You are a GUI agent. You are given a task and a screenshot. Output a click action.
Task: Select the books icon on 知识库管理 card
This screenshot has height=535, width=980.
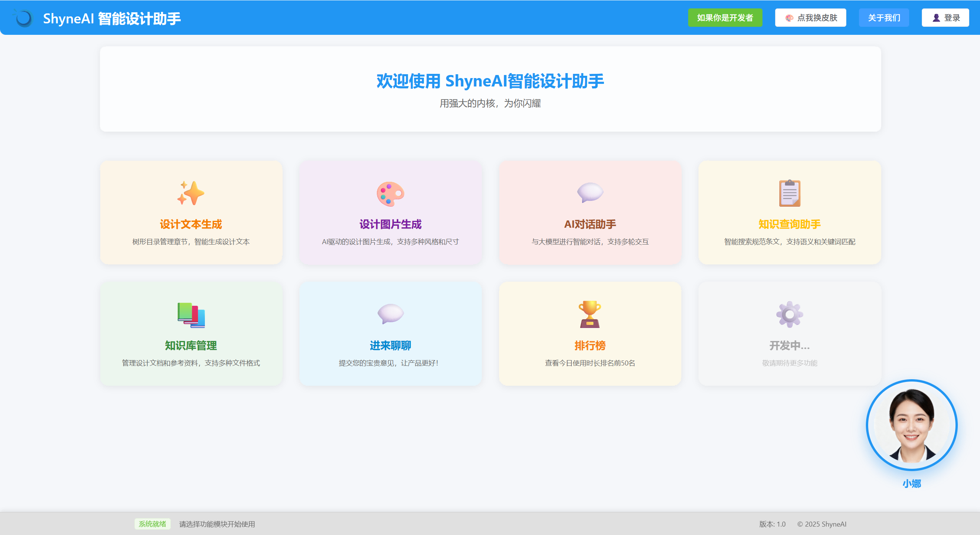tap(191, 315)
